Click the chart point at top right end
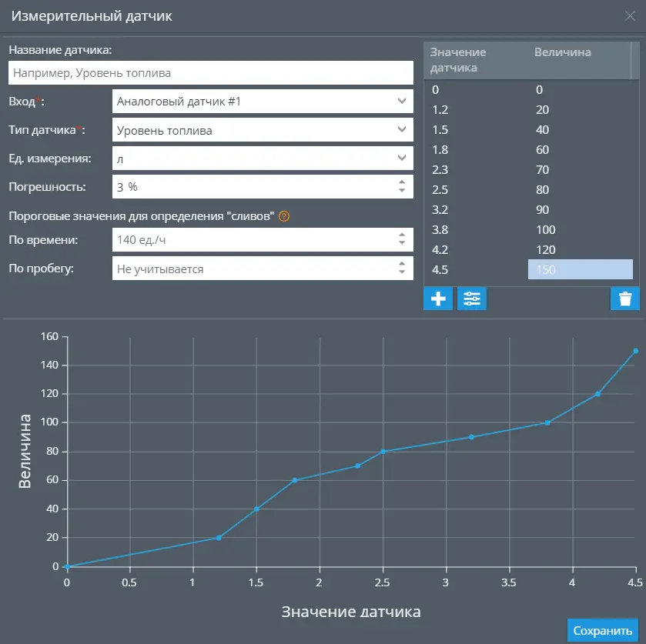Screen dimensions: 646x644 (x=635, y=351)
